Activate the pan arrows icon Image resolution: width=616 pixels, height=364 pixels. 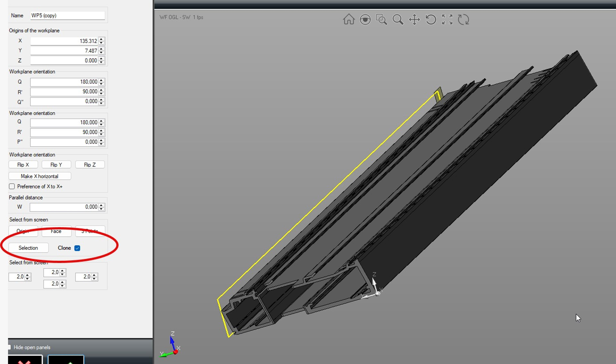pyautogui.click(x=414, y=19)
